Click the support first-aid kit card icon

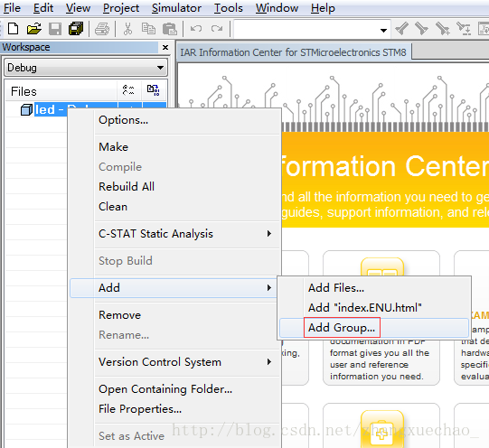click(x=382, y=429)
